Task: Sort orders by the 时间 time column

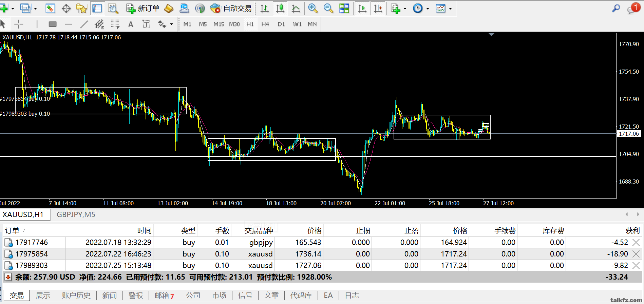Action: 145,231
